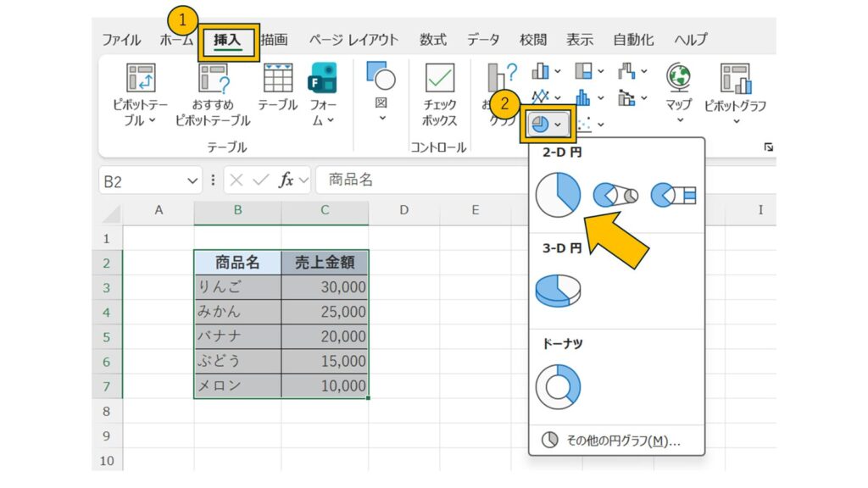The height and width of the screenshot is (488, 868).
Task: Select the 2-D pie chart option
Action: [558, 195]
